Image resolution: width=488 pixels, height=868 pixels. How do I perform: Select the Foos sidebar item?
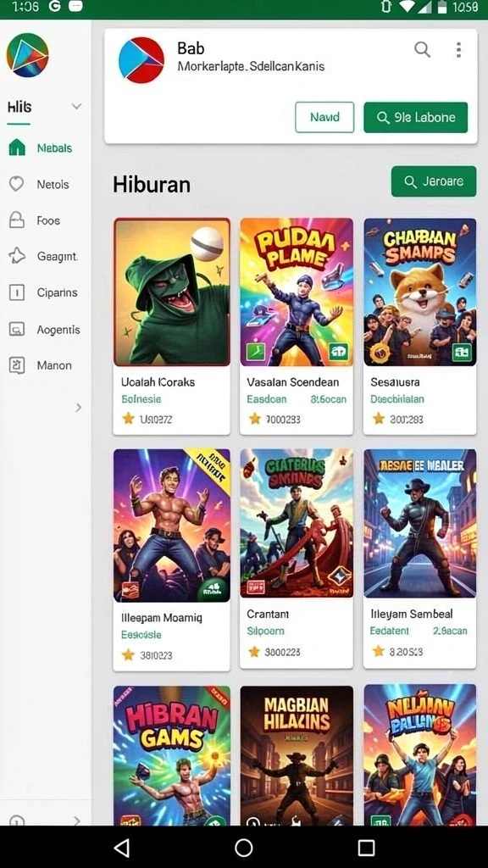46,220
